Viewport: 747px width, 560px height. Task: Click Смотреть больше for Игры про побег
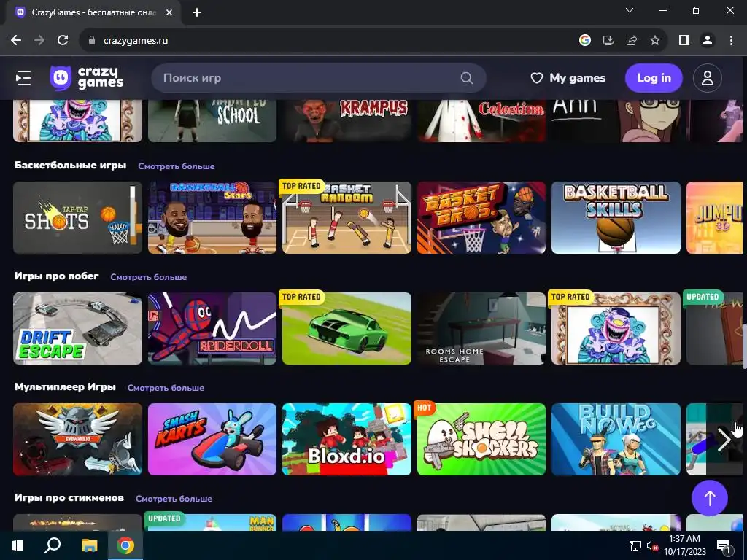point(149,277)
